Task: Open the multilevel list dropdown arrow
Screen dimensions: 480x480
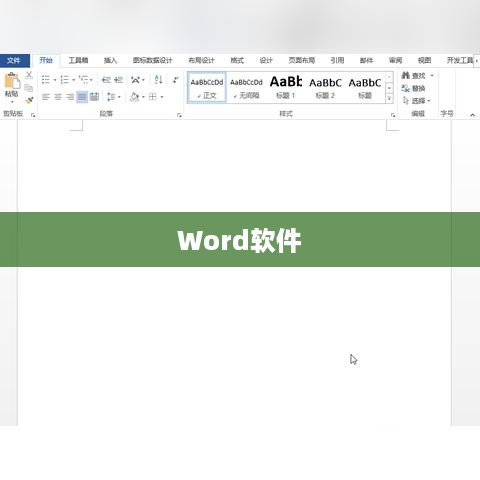Action: 91,80
